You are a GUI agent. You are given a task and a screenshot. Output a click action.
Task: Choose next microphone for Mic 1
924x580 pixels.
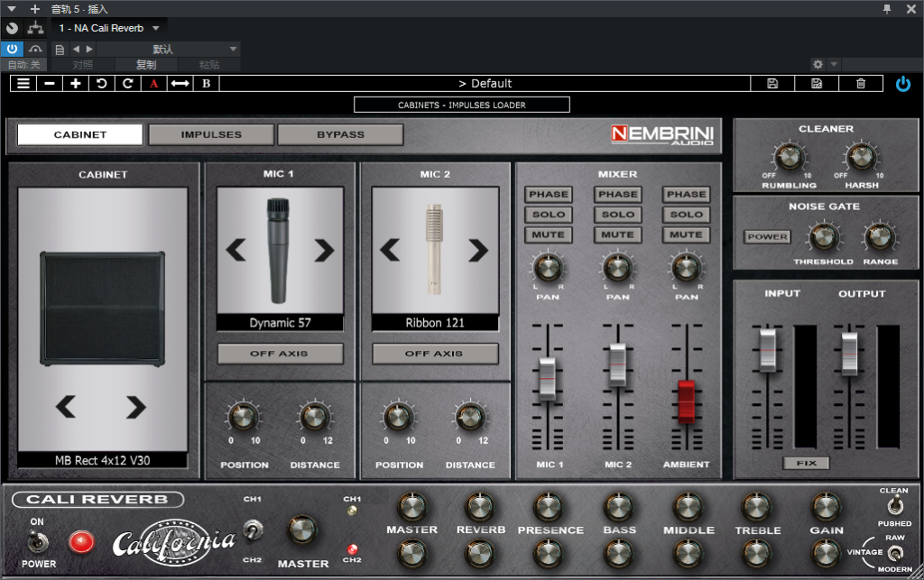[x=324, y=250]
